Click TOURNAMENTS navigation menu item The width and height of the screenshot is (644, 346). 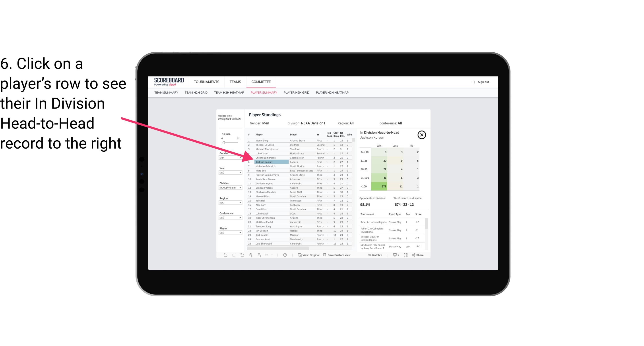pyautogui.click(x=206, y=81)
